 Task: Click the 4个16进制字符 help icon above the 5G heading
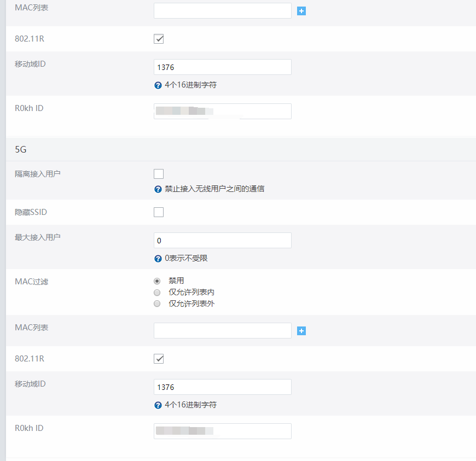[158, 85]
